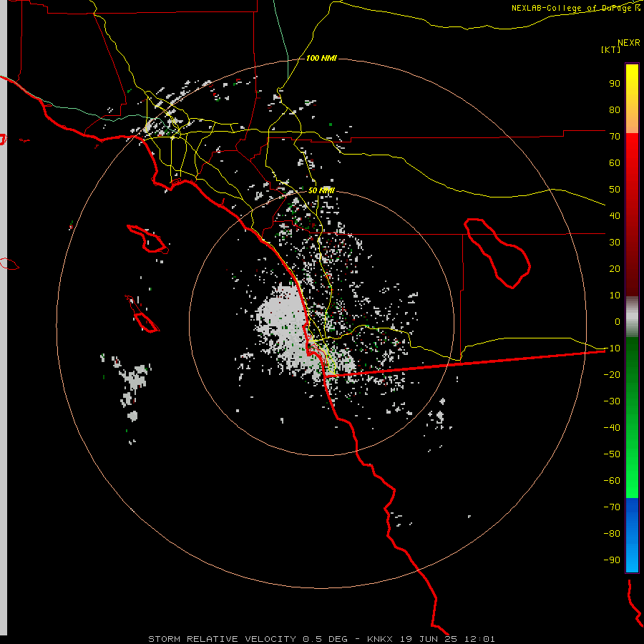Select the 90 value on velocity scale
The image size is (644, 644).
tap(615, 84)
